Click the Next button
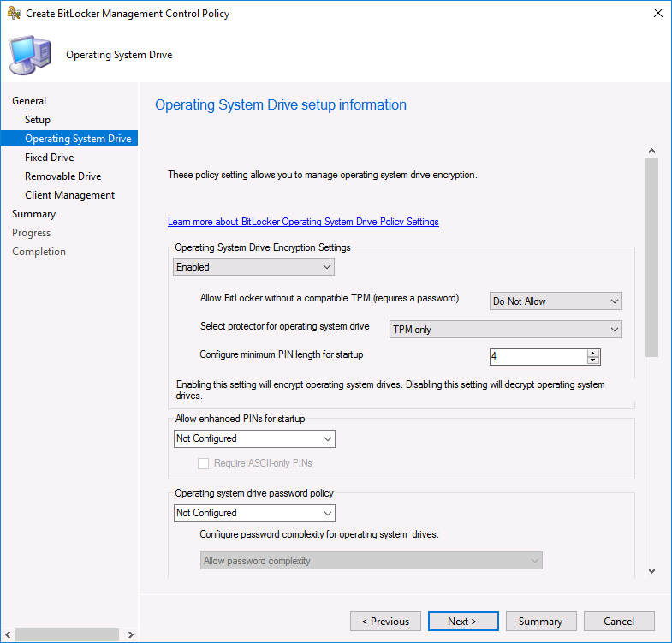 coord(463,621)
